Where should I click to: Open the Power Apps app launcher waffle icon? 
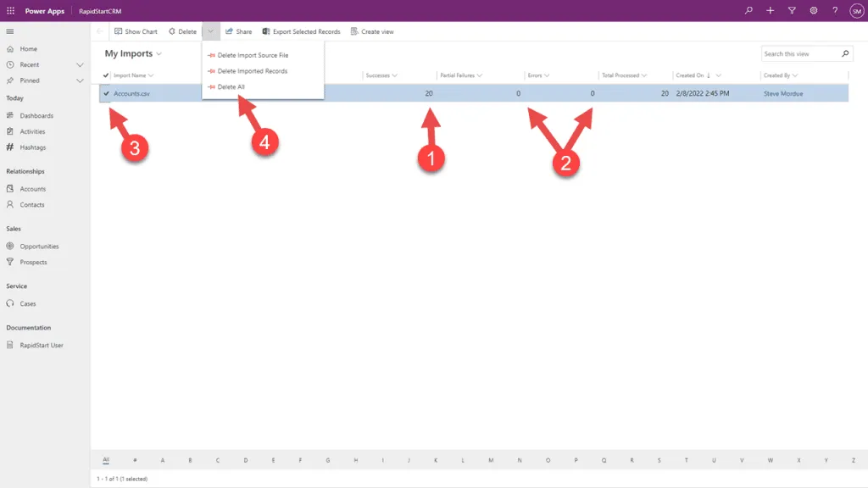pos(10,11)
